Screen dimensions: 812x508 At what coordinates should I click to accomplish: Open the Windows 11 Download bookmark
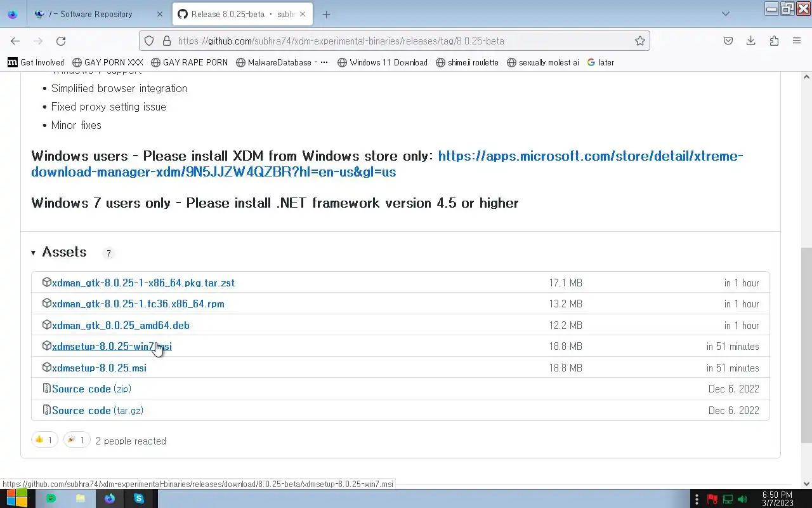383,62
